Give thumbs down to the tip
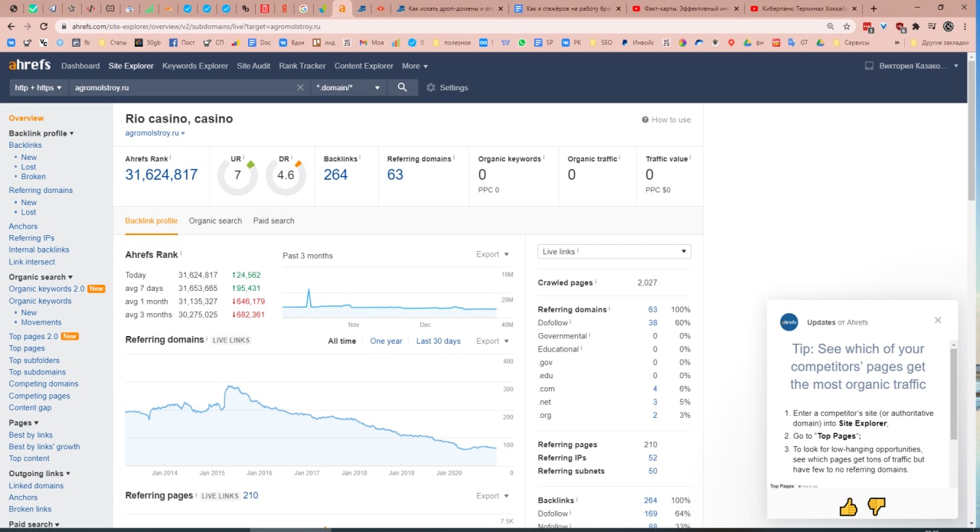980x532 pixels. point(877,507)
